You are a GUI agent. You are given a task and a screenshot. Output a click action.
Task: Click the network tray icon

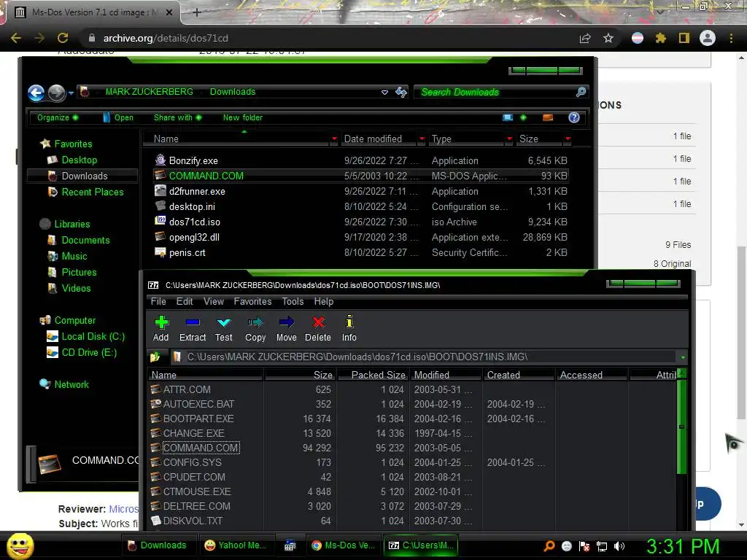[602, 546]
